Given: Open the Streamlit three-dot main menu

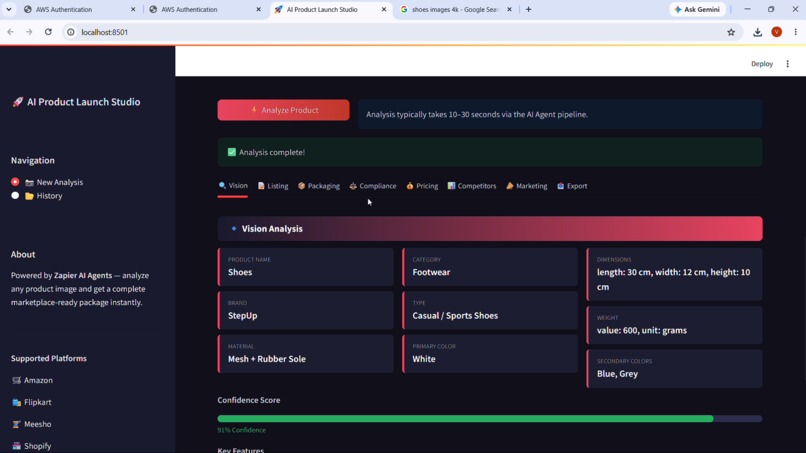Looking at the screenshot, I should (787, 64).
